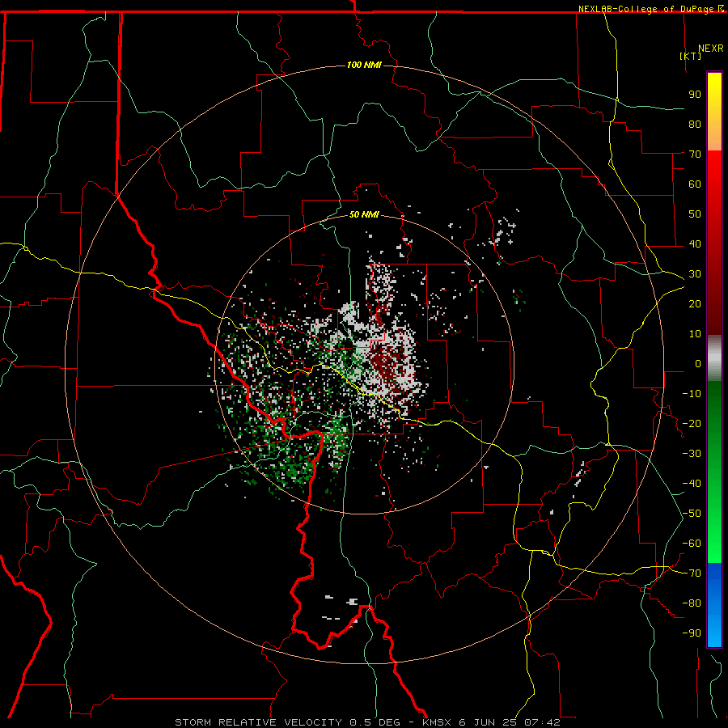Click the 20 value on velocity scale
728x728 pixels.
[695, 303]
